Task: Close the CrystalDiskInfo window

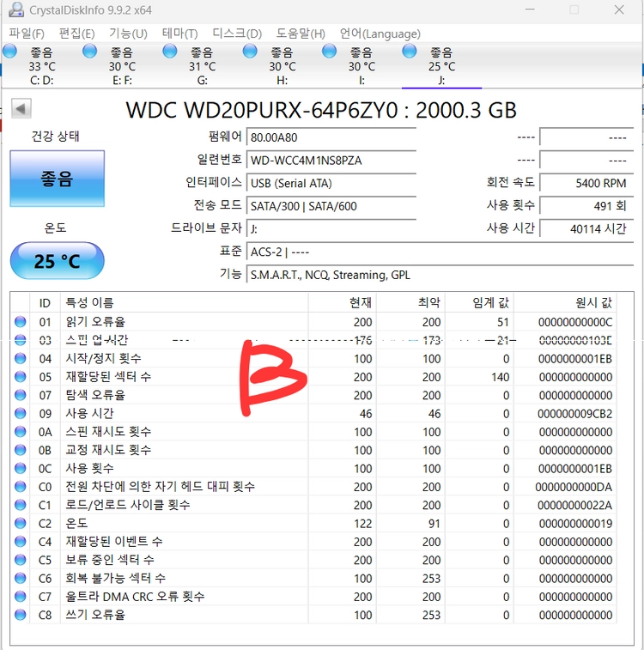Action: pyautogui.click(x=619, y=9)
